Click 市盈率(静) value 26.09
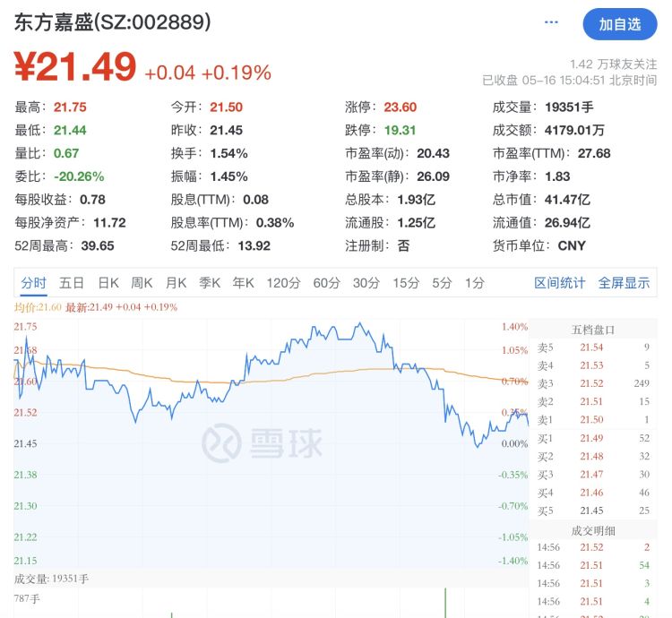Image resolution: width=672 pixels, height=618 pixels. point(434,176)
